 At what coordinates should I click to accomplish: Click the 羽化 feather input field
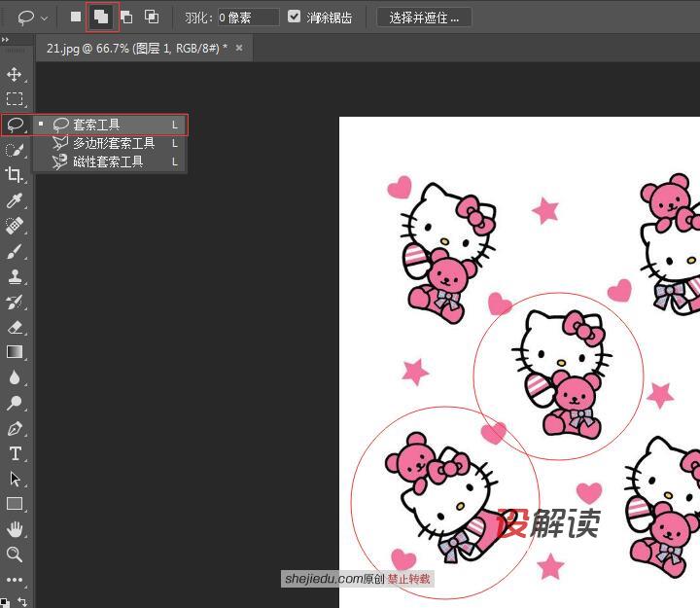[x=248, y=18]
